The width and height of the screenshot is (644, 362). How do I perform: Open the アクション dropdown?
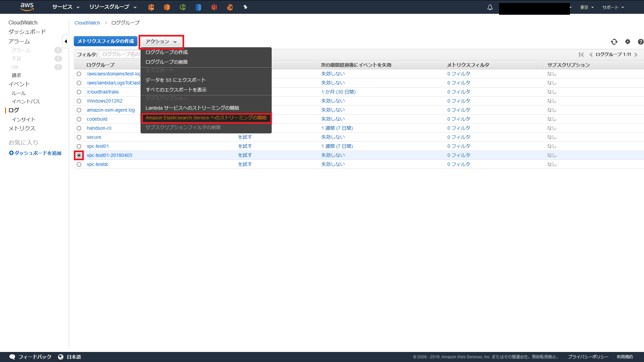[x=161, y=42]
